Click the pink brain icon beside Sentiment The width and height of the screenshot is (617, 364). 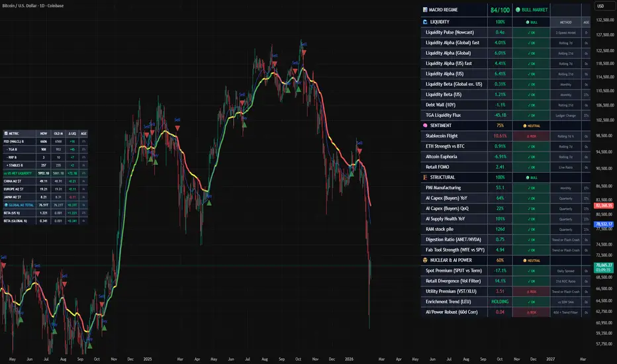425,125
